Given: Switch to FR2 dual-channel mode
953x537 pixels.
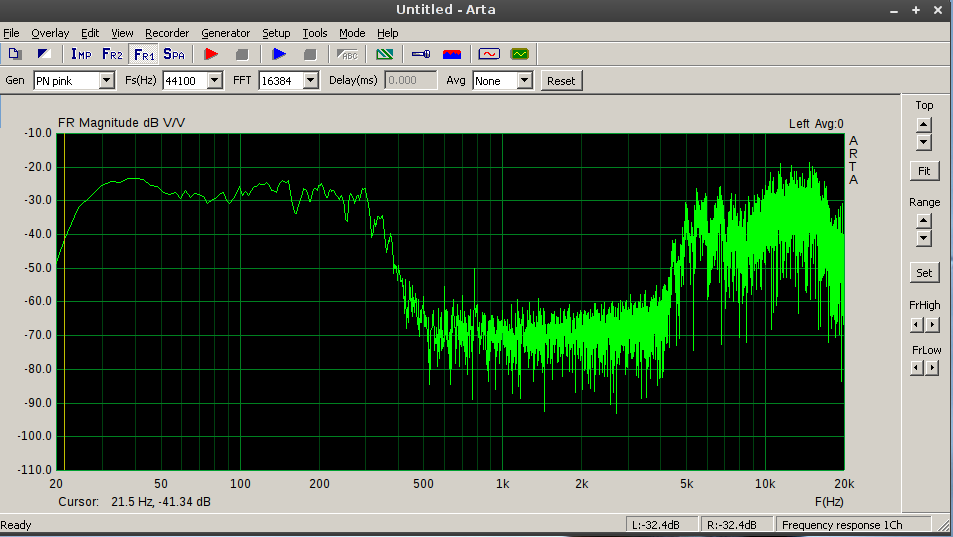Looking at the screenshot, I should [112, 54].
